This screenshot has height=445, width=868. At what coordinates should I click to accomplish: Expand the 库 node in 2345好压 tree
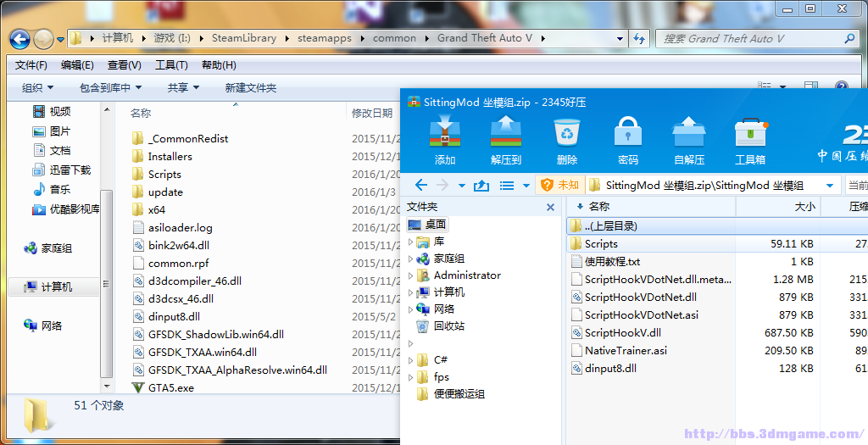coord(410,242)
